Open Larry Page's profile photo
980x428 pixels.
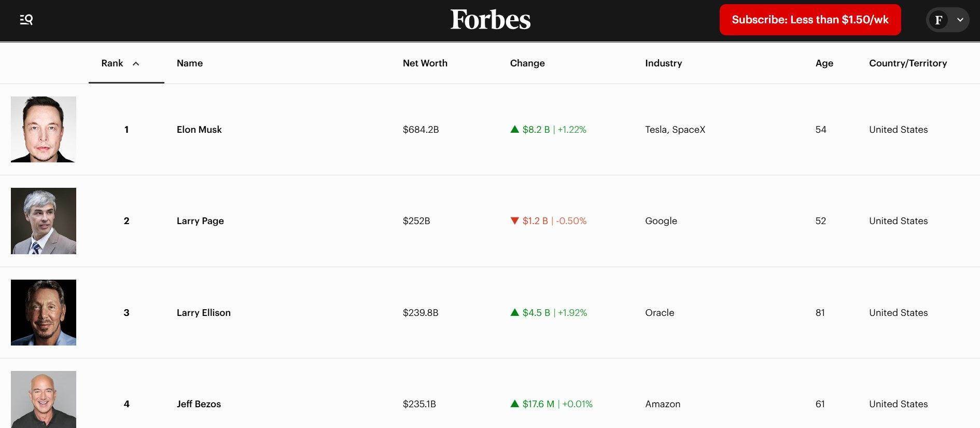(44, 221)
